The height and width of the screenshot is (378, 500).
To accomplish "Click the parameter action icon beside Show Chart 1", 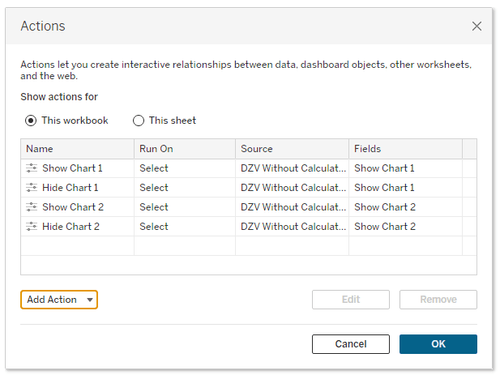I will point(32,168).
